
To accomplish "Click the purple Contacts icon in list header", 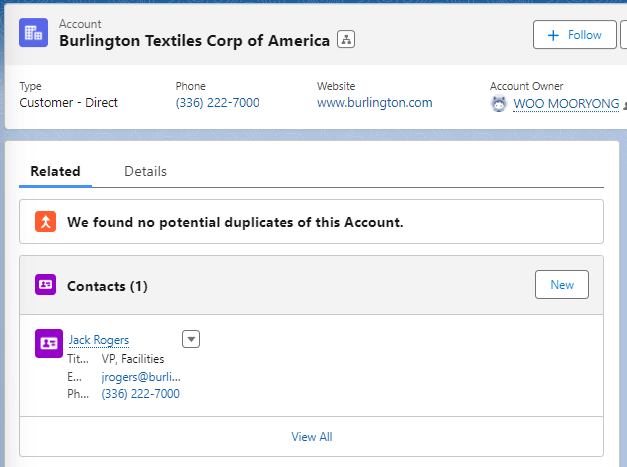I will (45, 285).
